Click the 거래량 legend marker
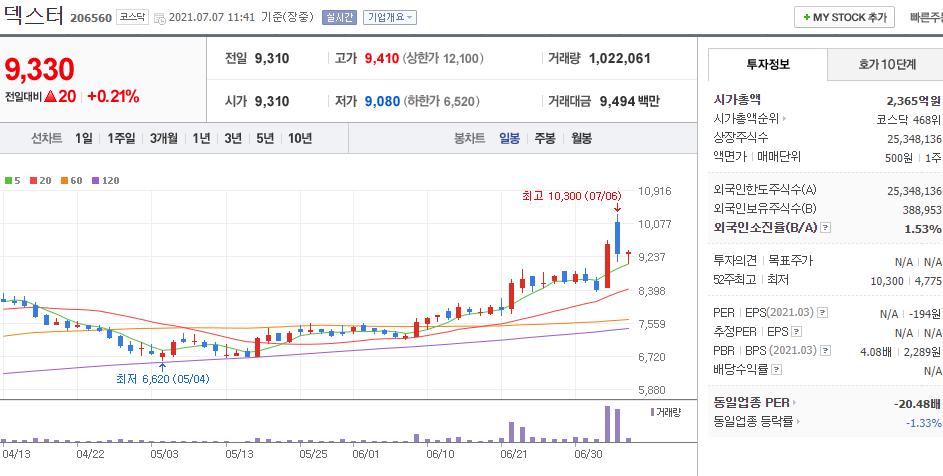This screenshot has width=943, height=476. point(652,412)
